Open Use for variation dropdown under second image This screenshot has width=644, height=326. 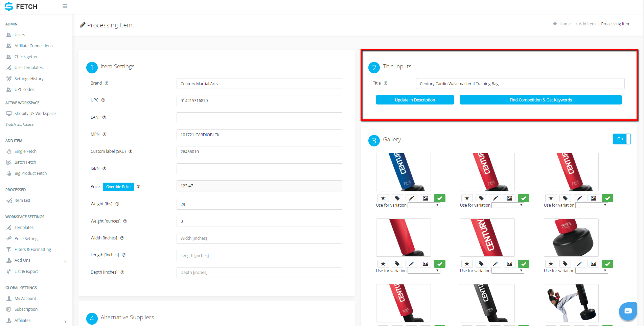[508, 205]
